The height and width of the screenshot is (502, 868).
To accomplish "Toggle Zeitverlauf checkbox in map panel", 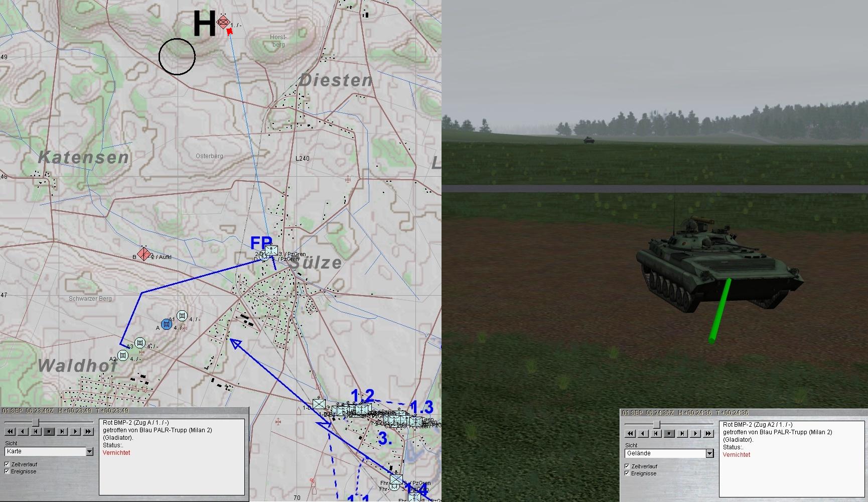I will pos(7,464).
